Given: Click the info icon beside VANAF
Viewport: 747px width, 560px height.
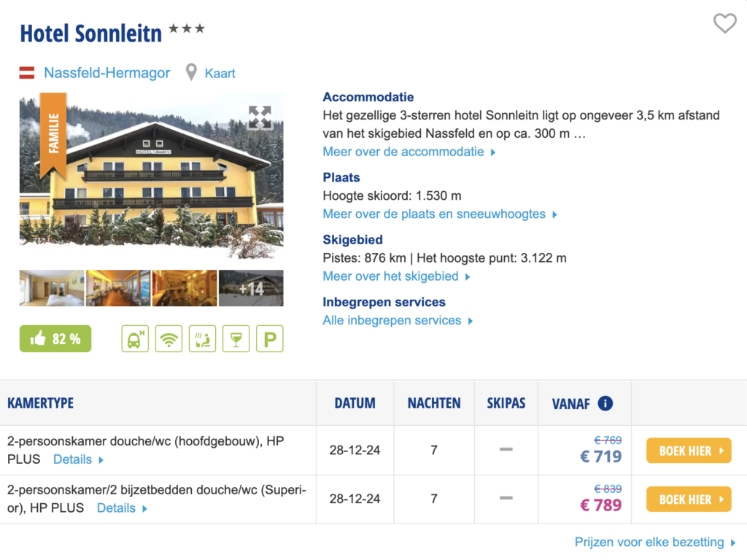Looking at the screenshot, I should (x=605, y=403).
